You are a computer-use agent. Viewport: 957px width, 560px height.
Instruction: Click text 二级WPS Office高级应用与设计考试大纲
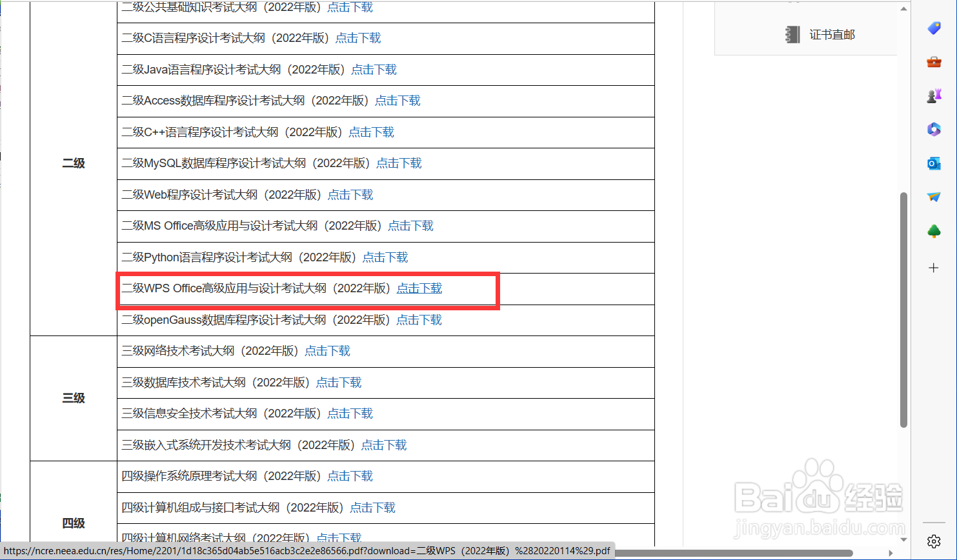click(224, 288)
